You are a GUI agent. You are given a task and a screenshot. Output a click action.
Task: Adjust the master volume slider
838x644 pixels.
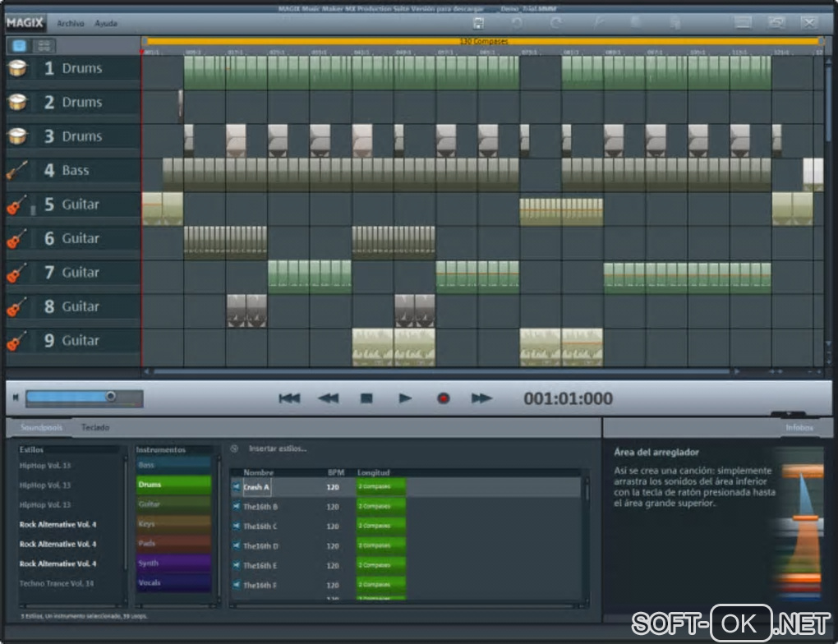coord(85,397)
